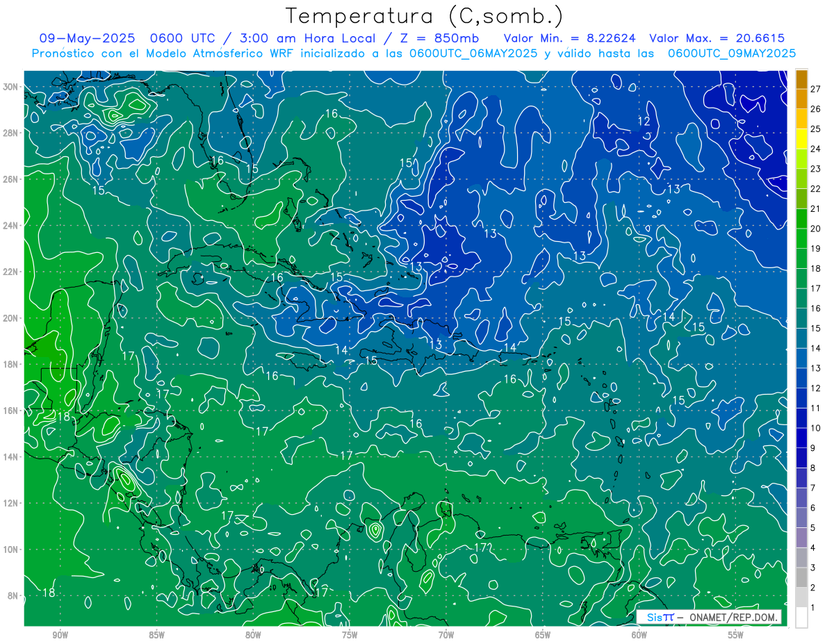Click the 18N latitude axis label
Viewport: 834px width, 644px height.
[12, 364]
